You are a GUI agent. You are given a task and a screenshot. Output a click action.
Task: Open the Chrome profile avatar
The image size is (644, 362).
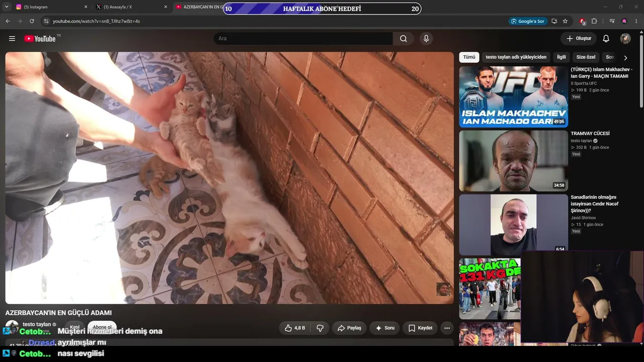click(624, 21)
